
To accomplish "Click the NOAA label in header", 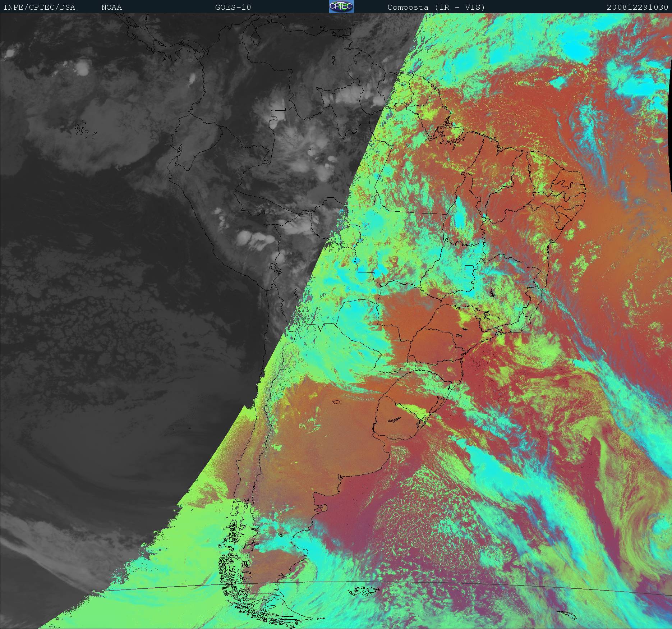I will coord(111,7).
